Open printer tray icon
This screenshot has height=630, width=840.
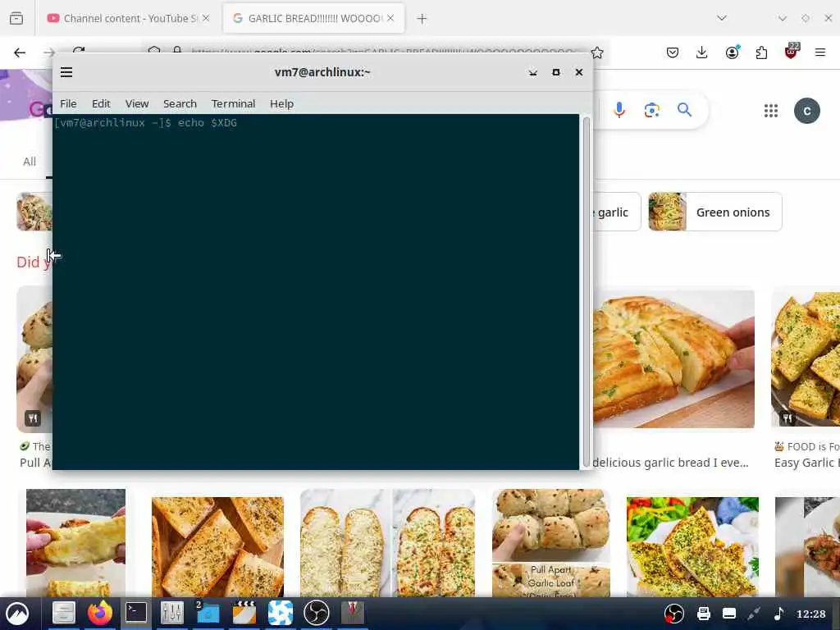703,614
